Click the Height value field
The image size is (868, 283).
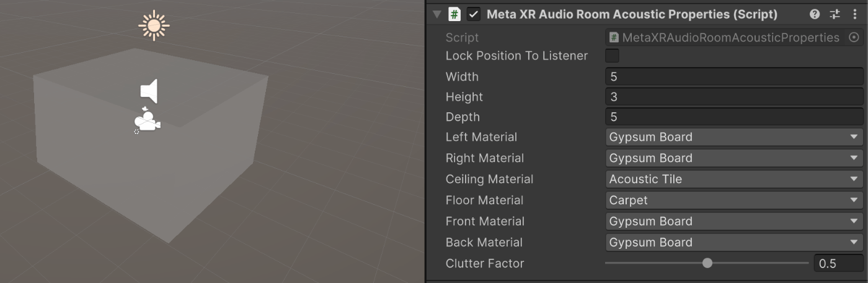click(734, 97)
